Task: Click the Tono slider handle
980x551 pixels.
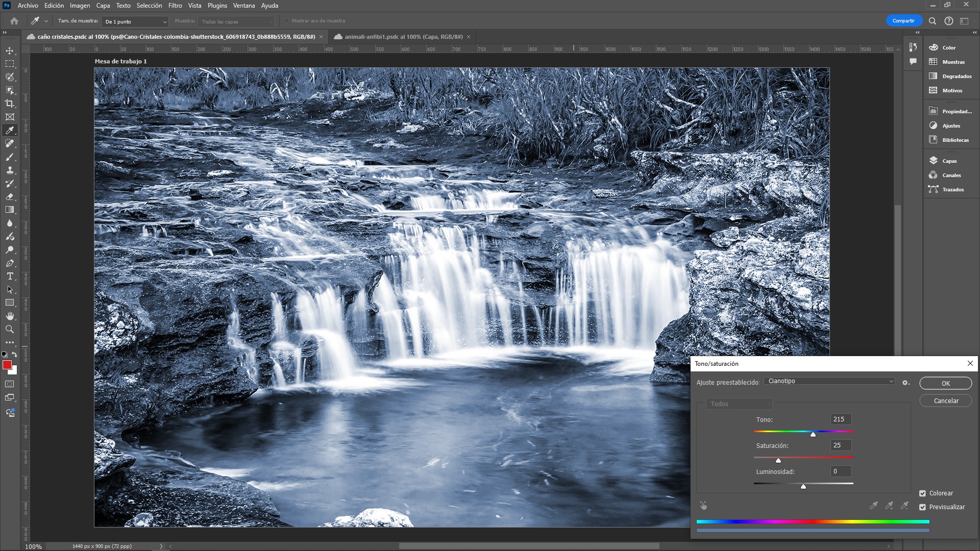Action: coord(813,434)
